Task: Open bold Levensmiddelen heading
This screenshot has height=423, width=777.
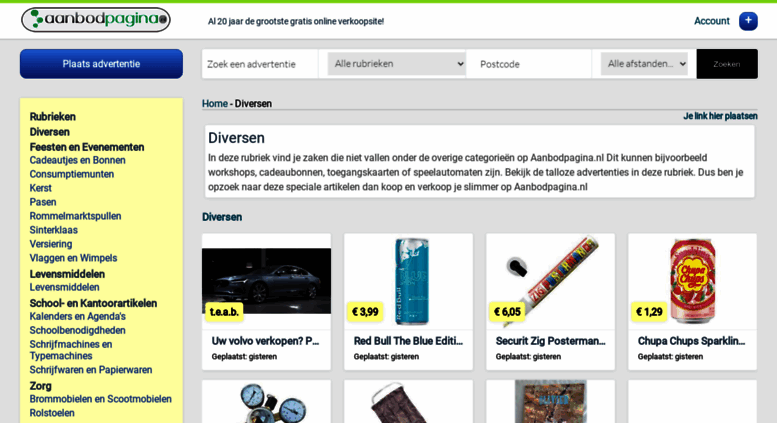Action: pos(67,274)
